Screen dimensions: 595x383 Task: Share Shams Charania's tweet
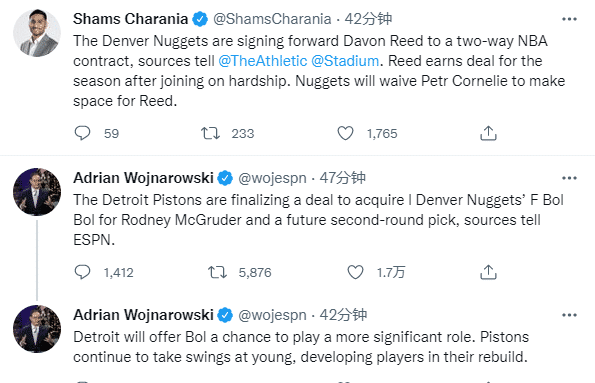tap(488, 133)
